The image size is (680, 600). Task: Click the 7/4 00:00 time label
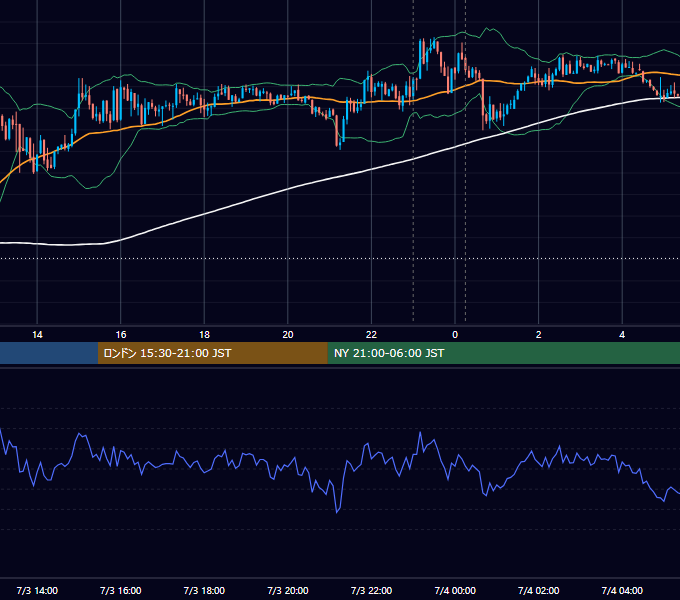(455, 590)
